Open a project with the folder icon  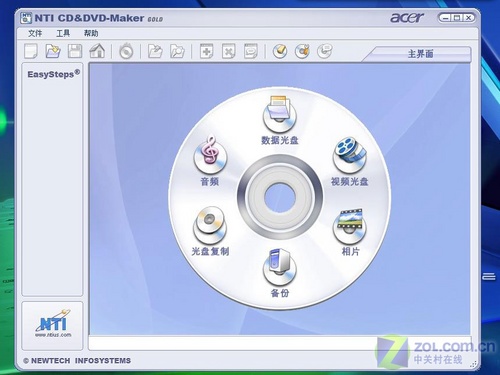pyautogui.click(x=53, y=52)
